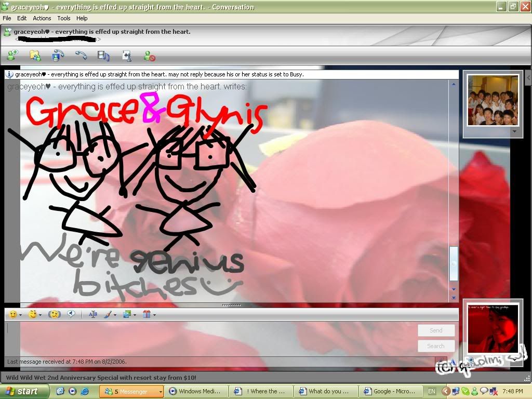Expand the winks dropdown
Viewport: 532px width, 399px height.
coord(40,315)
